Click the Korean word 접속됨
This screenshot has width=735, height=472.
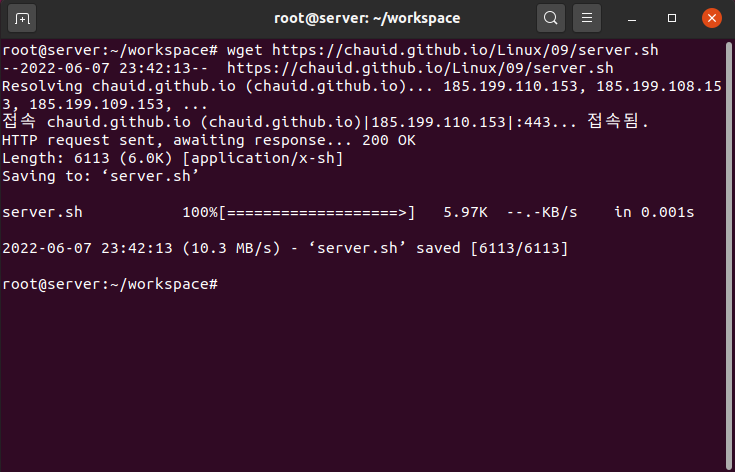617,122
